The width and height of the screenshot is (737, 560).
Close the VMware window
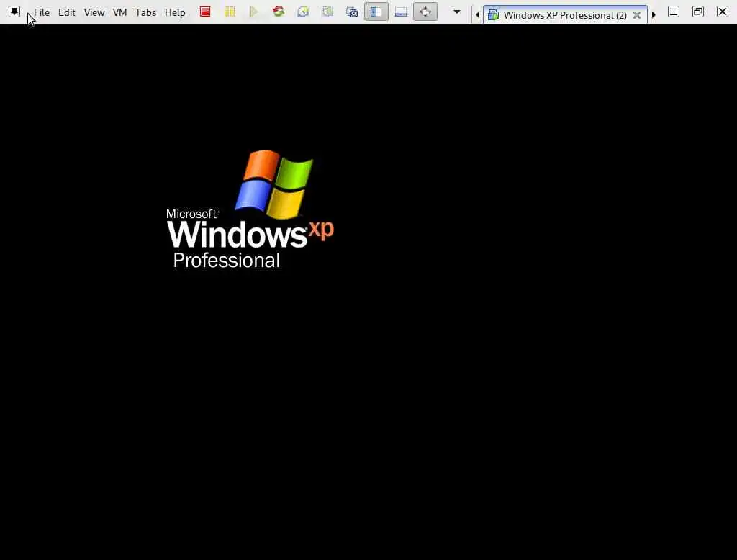click(x=723, y=12)
